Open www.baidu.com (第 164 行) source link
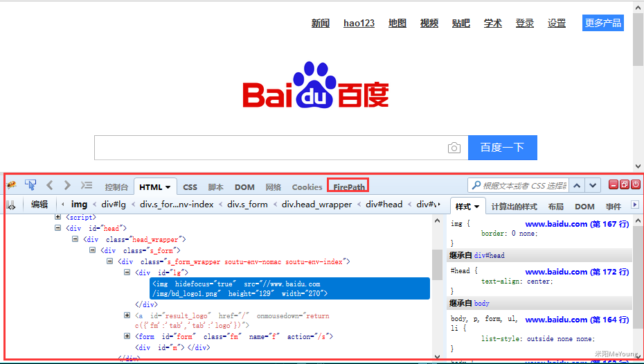Viewport: 644px width, 364px height. coord(577,320)
